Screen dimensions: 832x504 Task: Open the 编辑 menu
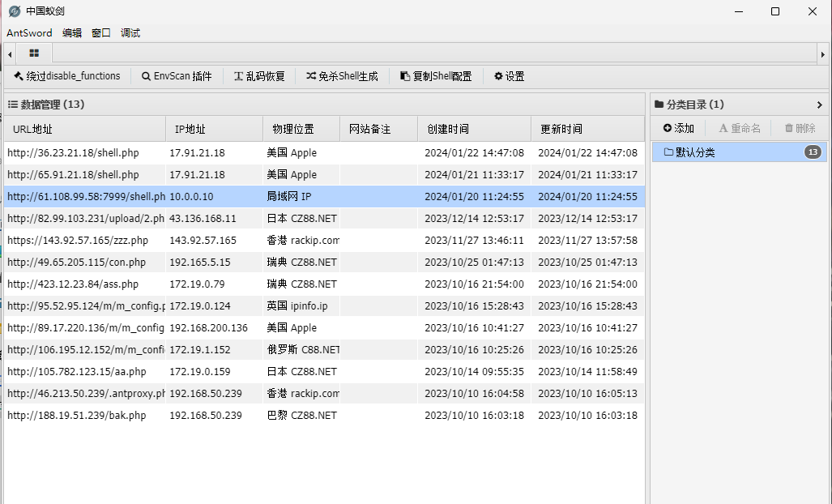71,33
